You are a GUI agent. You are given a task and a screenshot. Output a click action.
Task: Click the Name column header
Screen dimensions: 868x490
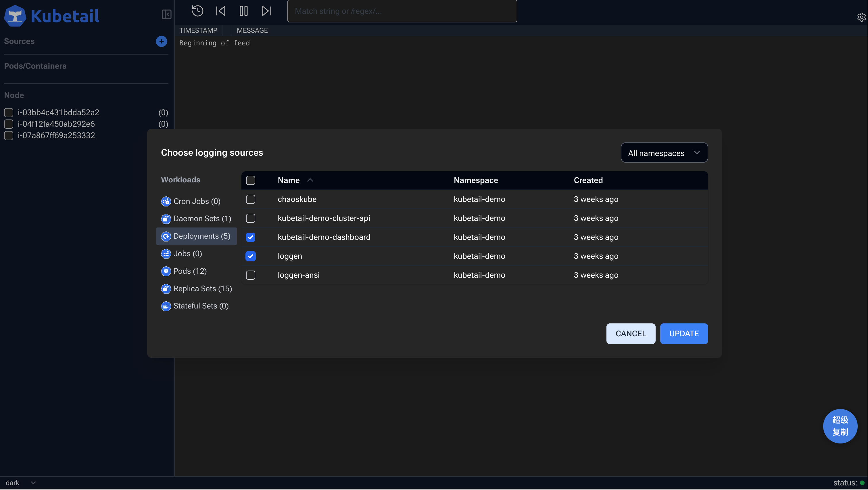coord(289,180)
